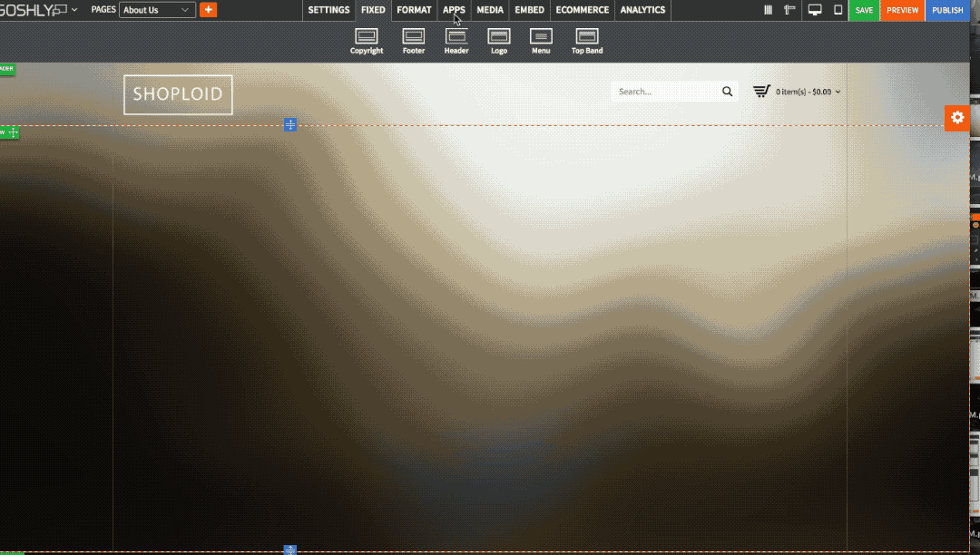Screen dimensions: 980x555
Task: Click the shopping cart icon
Action: [761, 91]
